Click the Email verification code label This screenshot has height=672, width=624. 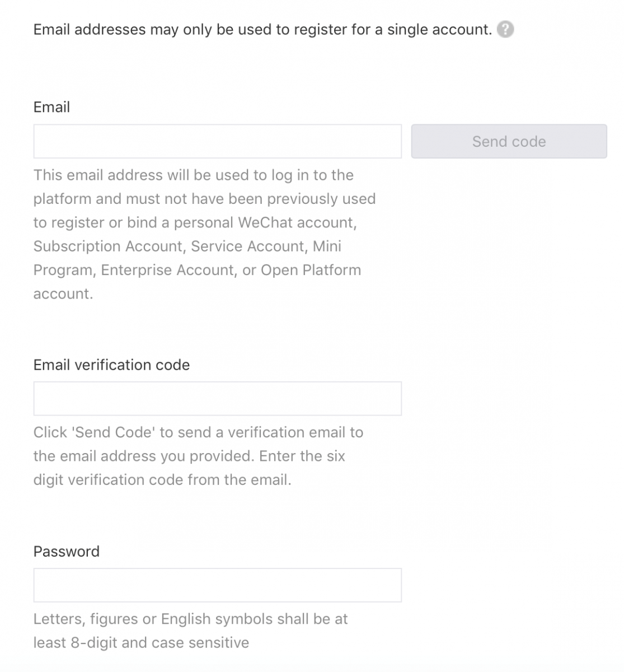[111, 365]
